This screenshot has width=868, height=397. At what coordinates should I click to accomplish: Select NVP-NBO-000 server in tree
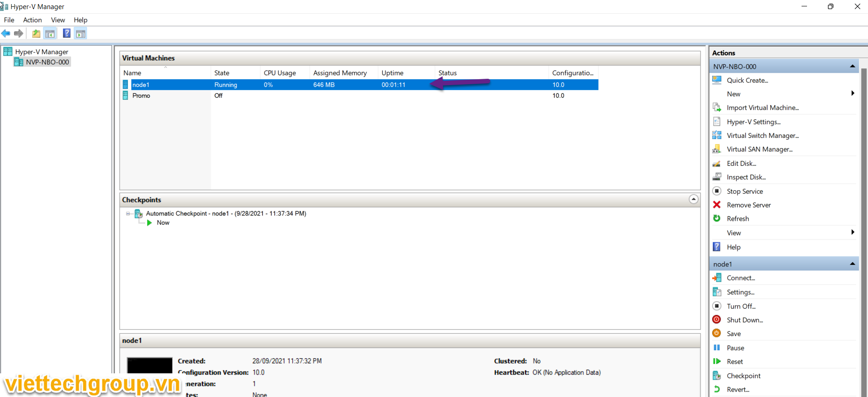(x=47, y=62)
